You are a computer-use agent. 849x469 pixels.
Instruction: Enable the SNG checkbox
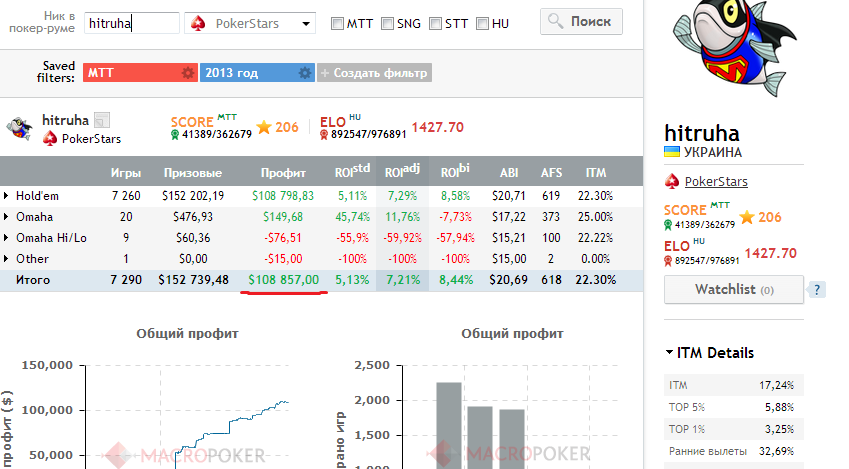click(387, 23)
